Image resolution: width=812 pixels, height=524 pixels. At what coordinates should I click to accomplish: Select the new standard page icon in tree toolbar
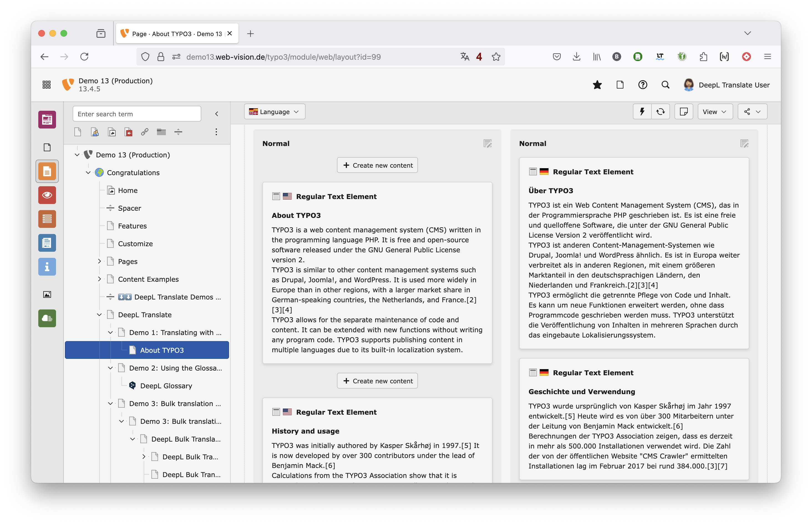78,132
